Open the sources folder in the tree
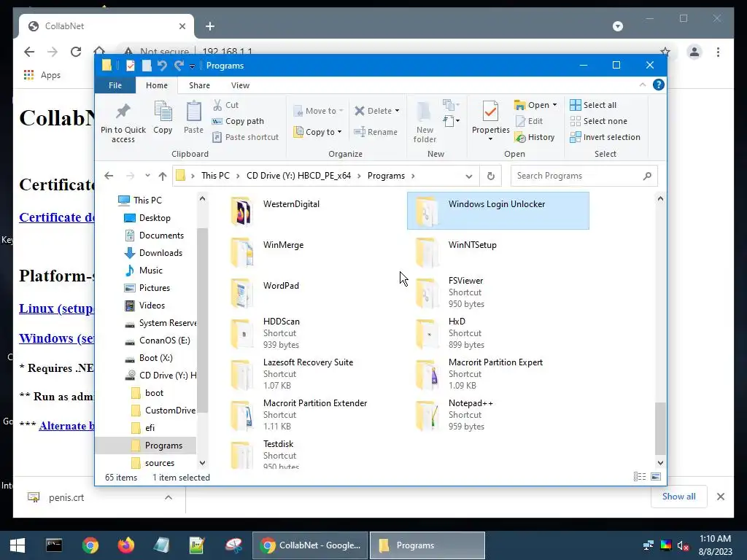 coord(160,463)
